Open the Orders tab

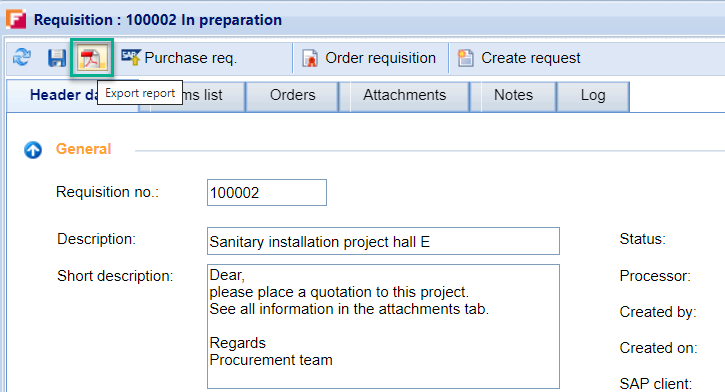pos(292,96)
